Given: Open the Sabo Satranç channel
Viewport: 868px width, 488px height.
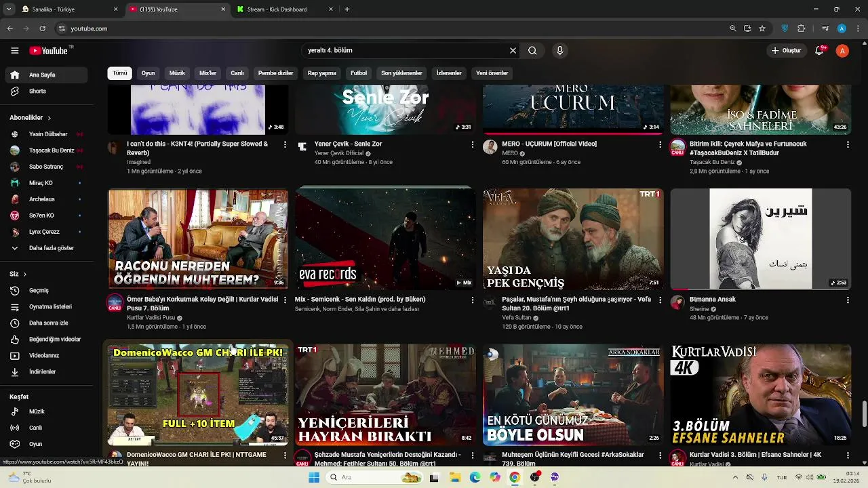Looking at the screenshot, I should click(46, 167).
